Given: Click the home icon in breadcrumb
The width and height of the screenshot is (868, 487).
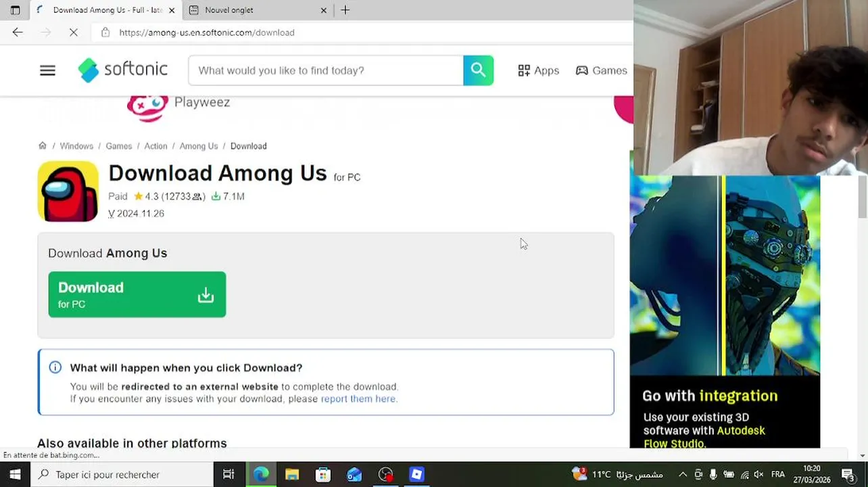Looking at the screenshot, I should tap(43, 146).
